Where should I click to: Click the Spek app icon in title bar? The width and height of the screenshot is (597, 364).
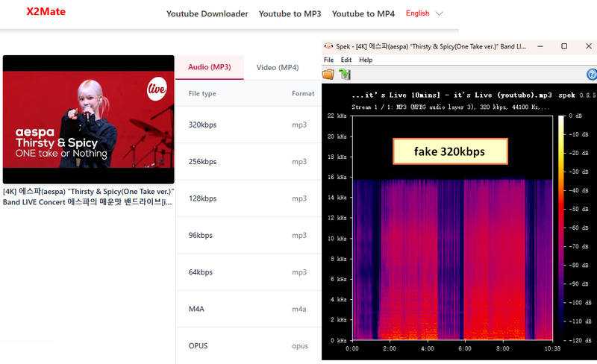click(328, 46)
